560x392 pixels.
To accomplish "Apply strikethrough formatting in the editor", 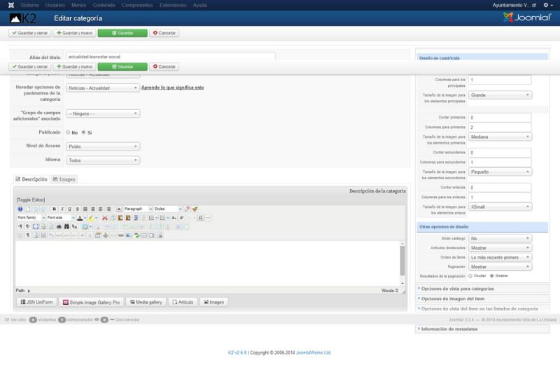I will [77, 209].
